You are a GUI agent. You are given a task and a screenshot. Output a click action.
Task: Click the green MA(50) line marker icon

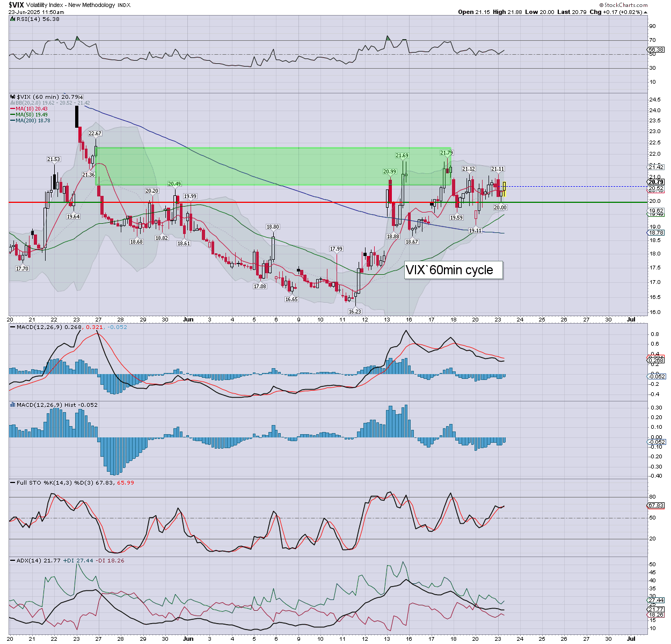click(12, 115)
